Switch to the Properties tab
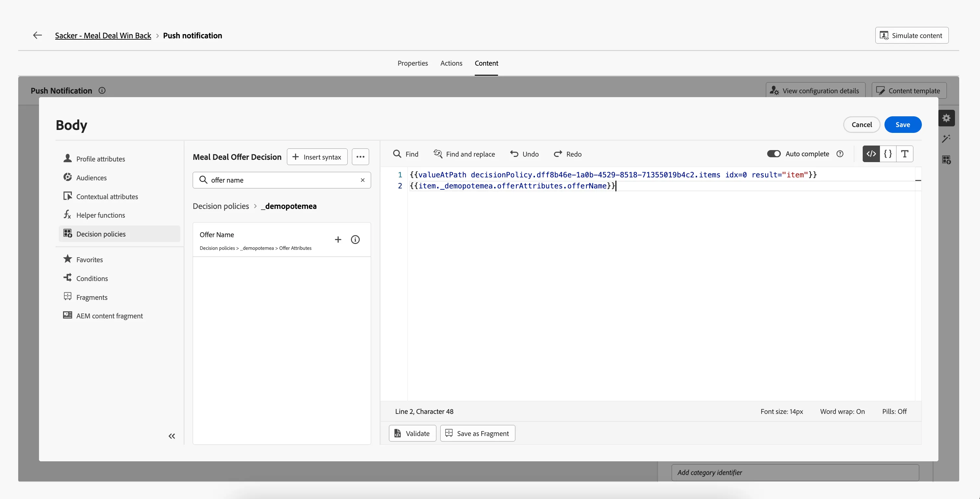This screenshot has height=499, width=980. 412,63
